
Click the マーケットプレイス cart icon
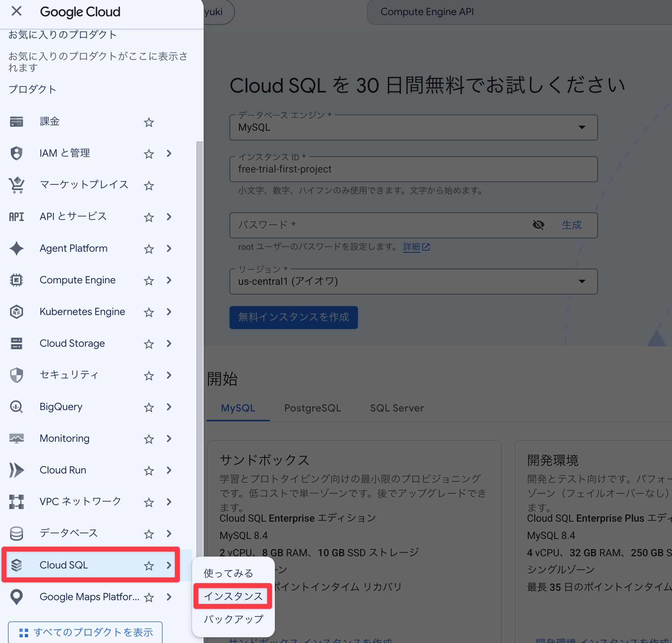click(x=17, y=185)
